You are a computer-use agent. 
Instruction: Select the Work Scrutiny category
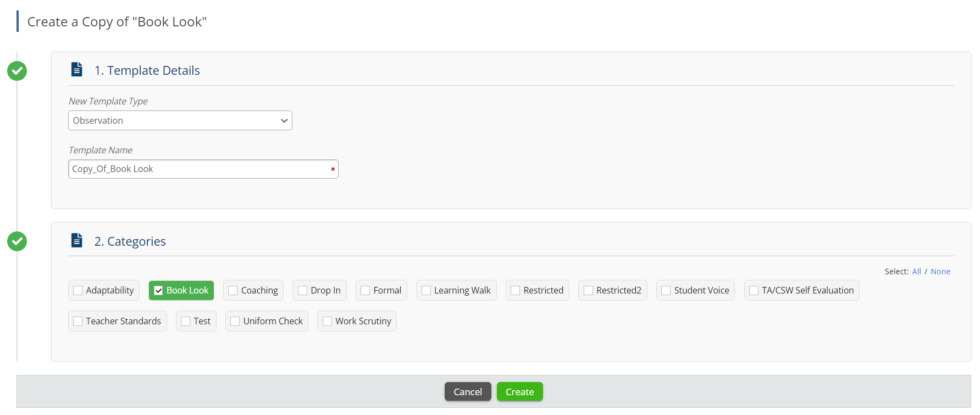327,322
